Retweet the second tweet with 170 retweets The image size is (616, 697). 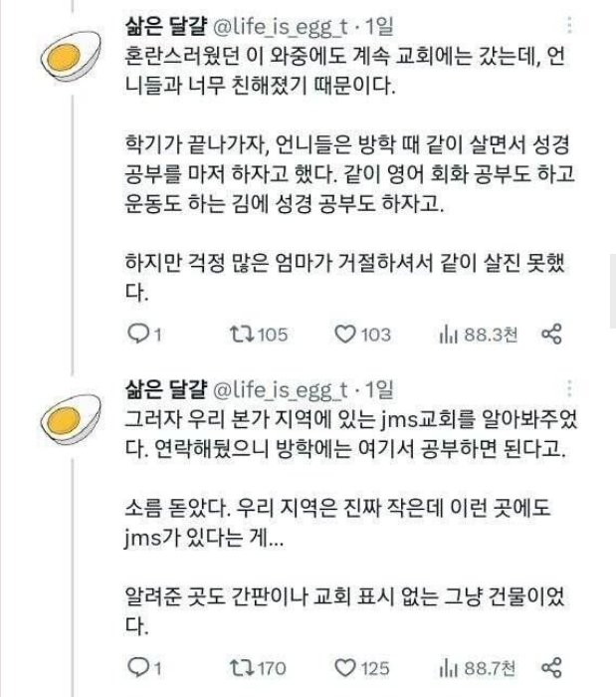point(258,668)
